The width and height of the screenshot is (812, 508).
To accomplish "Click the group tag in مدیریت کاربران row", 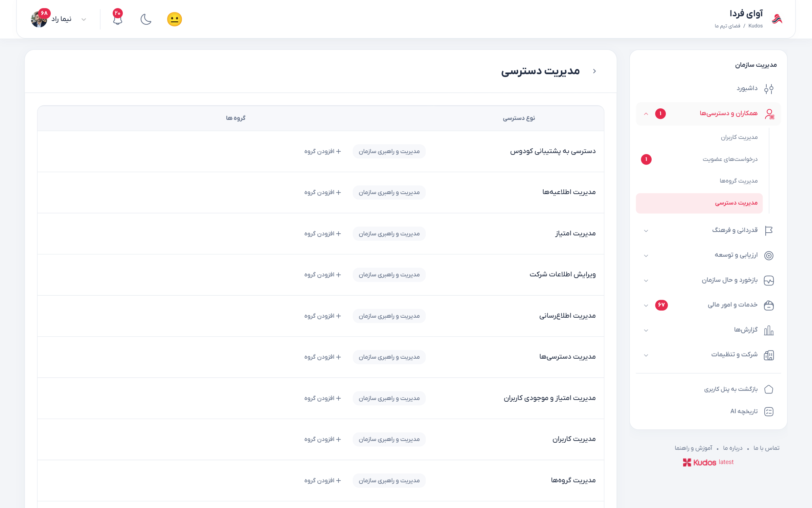I will pyautogui.click(x=389, y=439).
